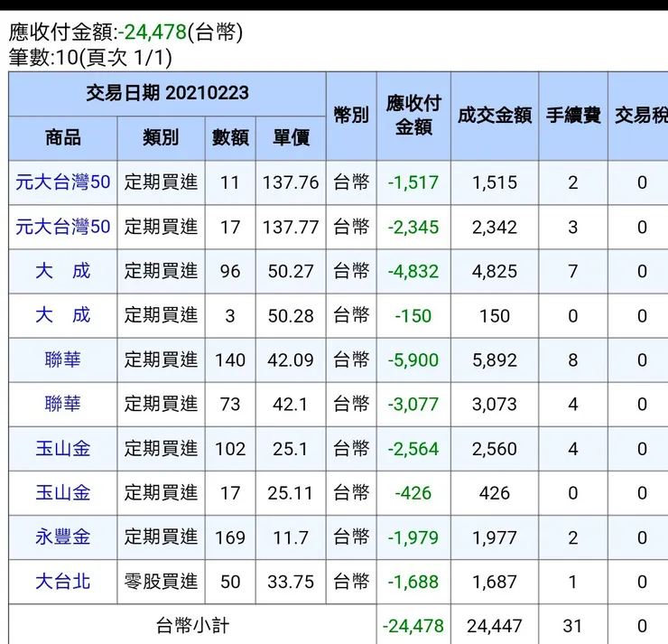The image size is (668, 644).
Task: Select the transaction amount 1,515 cell
Action: tap(495, 182)
